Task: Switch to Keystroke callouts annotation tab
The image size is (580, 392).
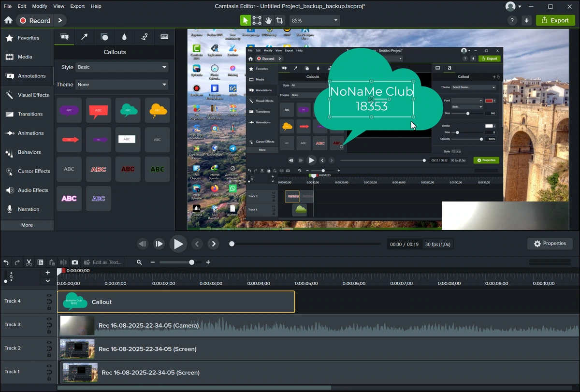Action: (x=164, y=37)
